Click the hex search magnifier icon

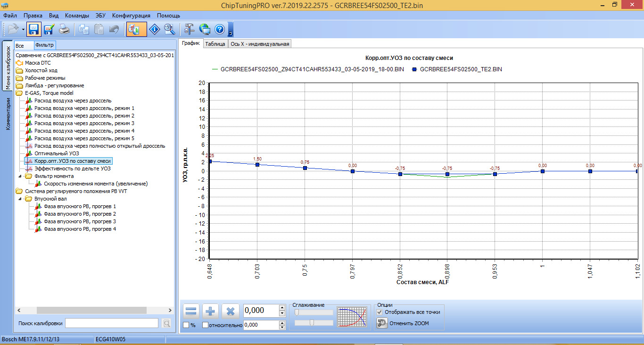(x=169, y=29)
